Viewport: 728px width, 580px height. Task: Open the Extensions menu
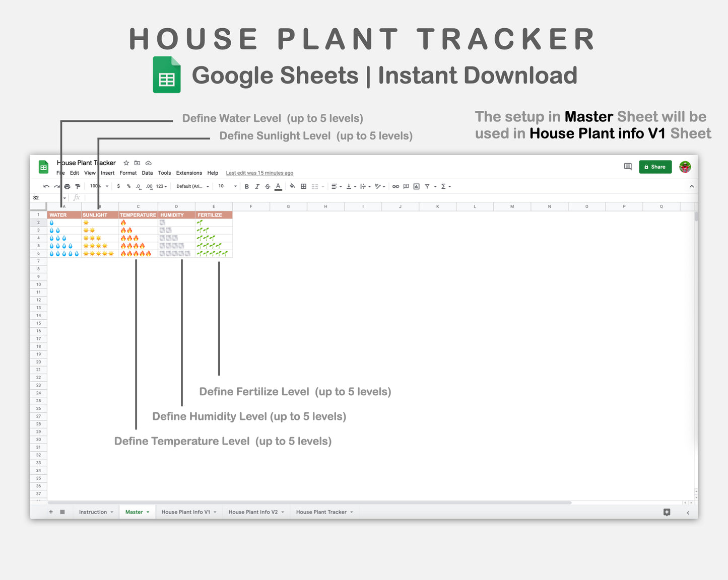[189, 173]
